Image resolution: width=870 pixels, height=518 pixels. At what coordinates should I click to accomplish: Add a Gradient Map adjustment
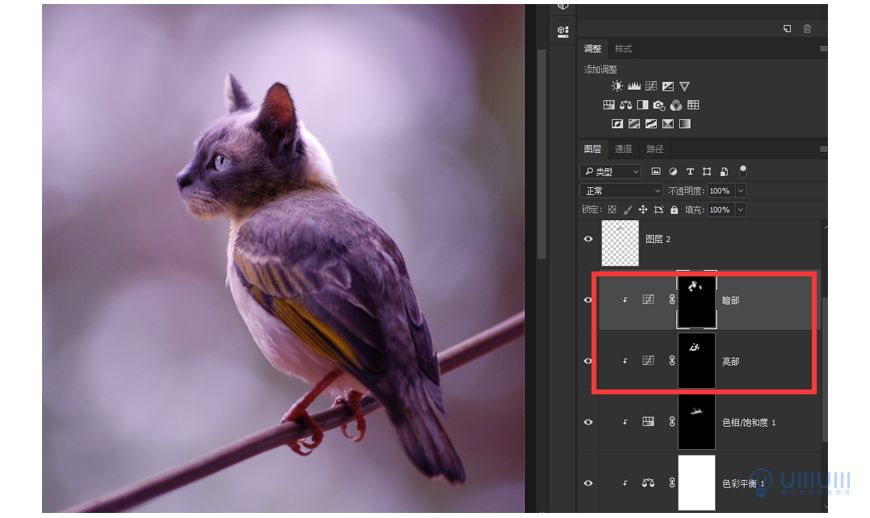tap(685, 124)
